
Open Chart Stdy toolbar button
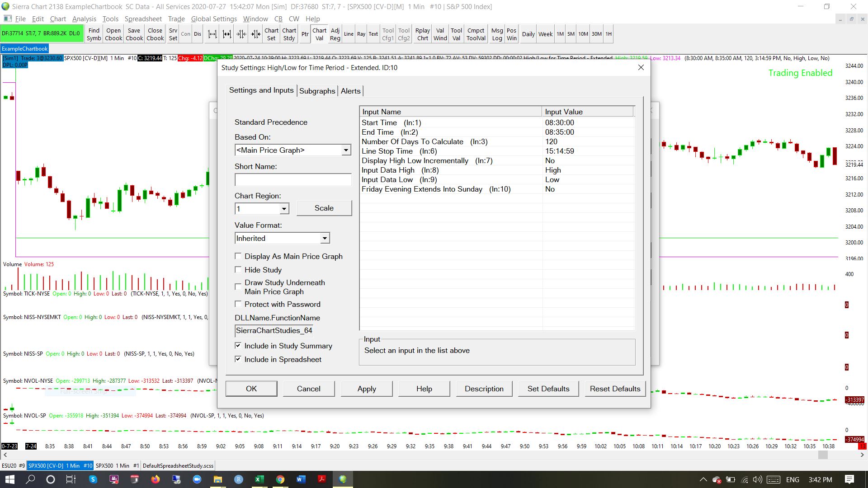[289, 34]
